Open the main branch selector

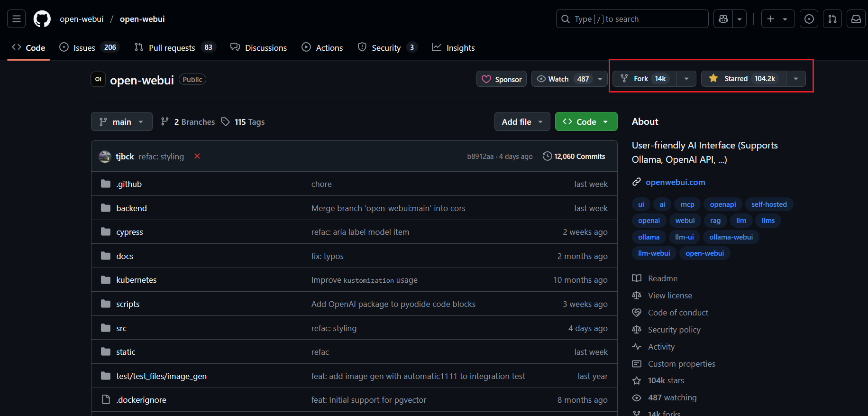click(x=122, y=121)
